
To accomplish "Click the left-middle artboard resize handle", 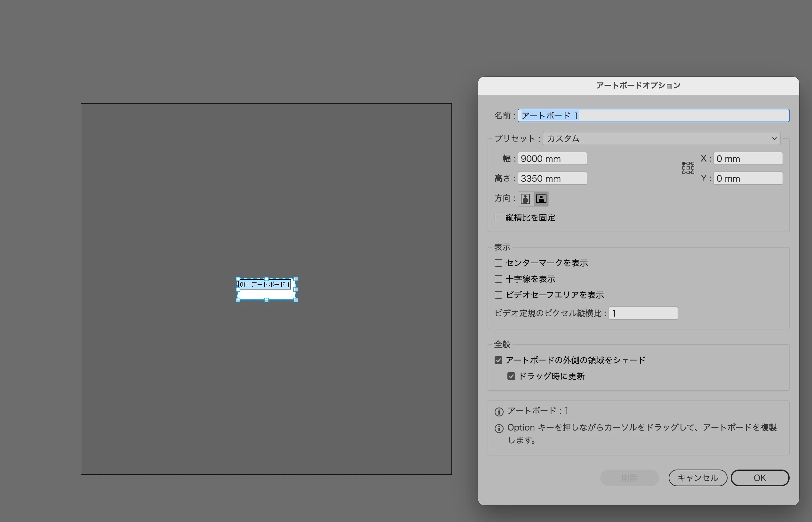I will (238, 289).
